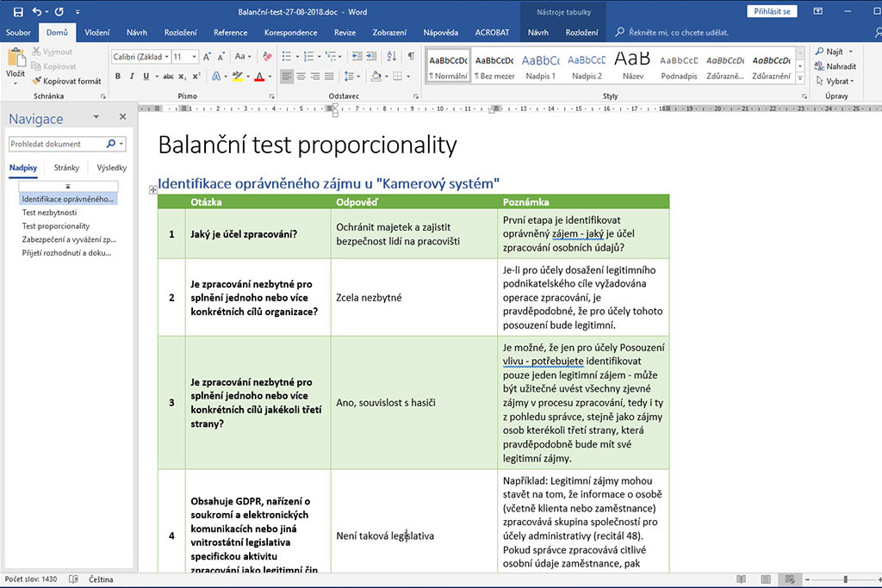This screenshot has height=588, width=882.
Task: Apply the Bez mezer style
Action: (x=494, y=65)
